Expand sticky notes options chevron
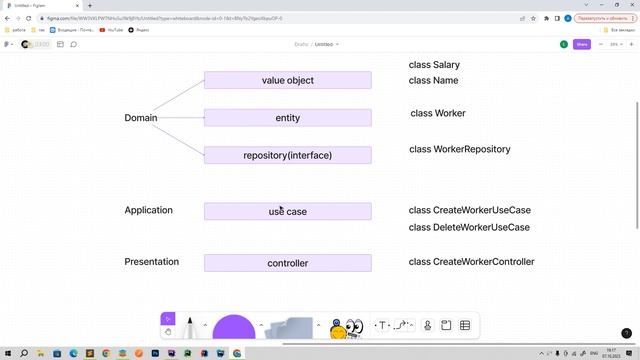Image resolution: width=640 pixels, height=360 pixels. tap(318, 325)
